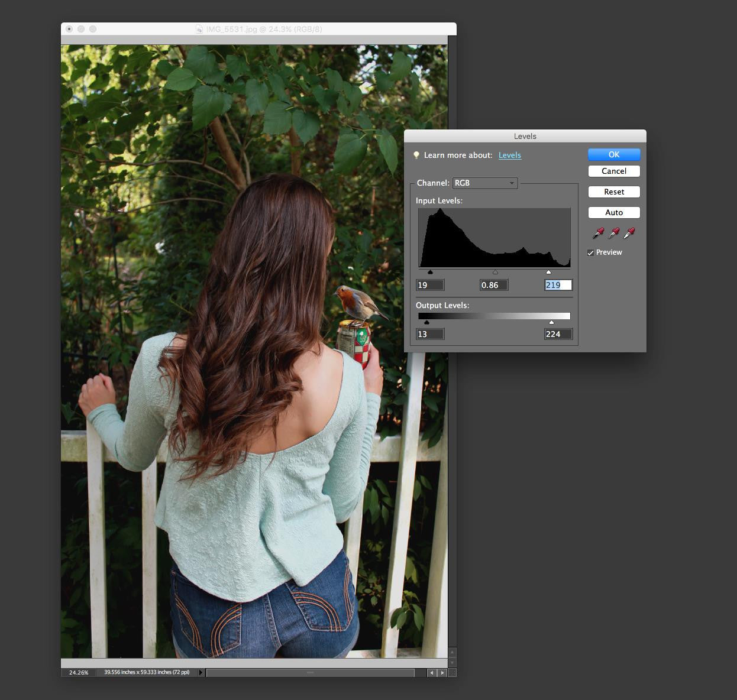Select the input level field showing 0.86
The height and width of the screenshot is (700, 737).
click(494, 284)
